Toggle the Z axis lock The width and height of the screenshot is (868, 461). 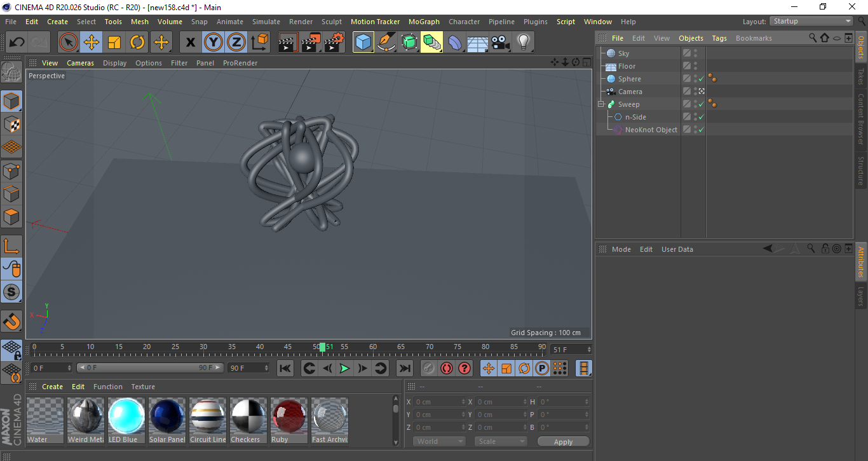click(x=236, y=43)
